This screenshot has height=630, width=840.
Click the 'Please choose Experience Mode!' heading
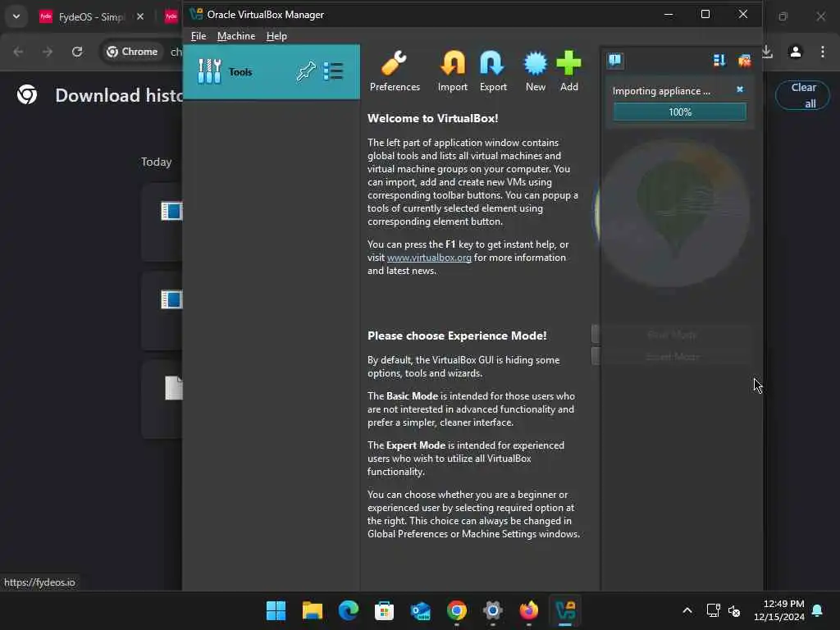(x=457, y=336)
